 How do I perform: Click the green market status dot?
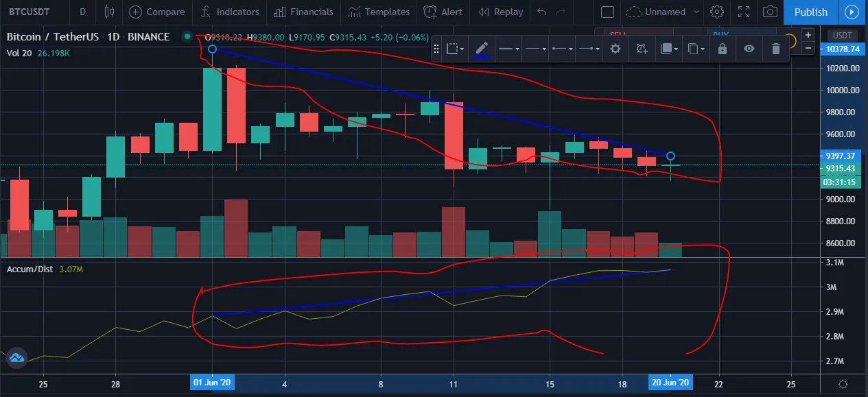click(x=187, y=36)
